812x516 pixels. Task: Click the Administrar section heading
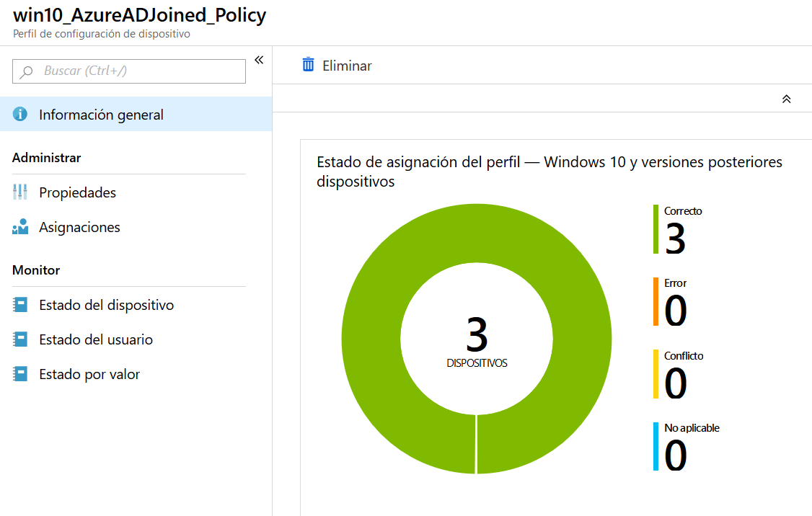[x=47, y=158]
